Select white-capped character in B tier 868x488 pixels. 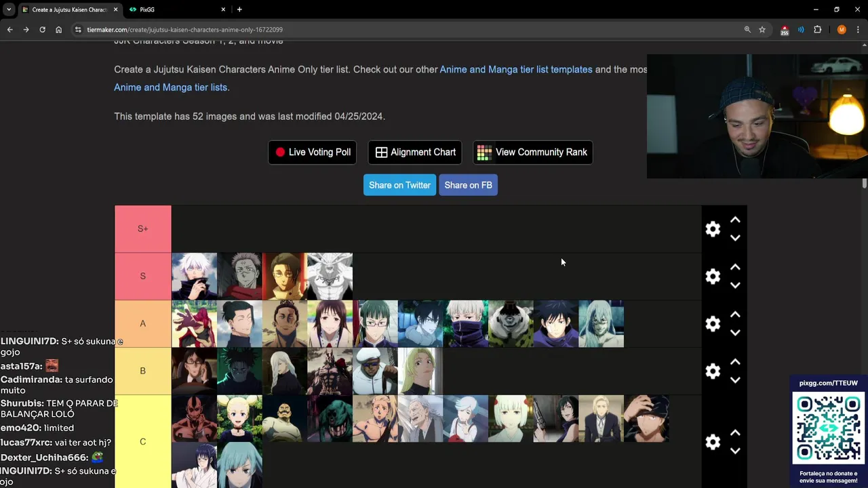coord(375,371)
